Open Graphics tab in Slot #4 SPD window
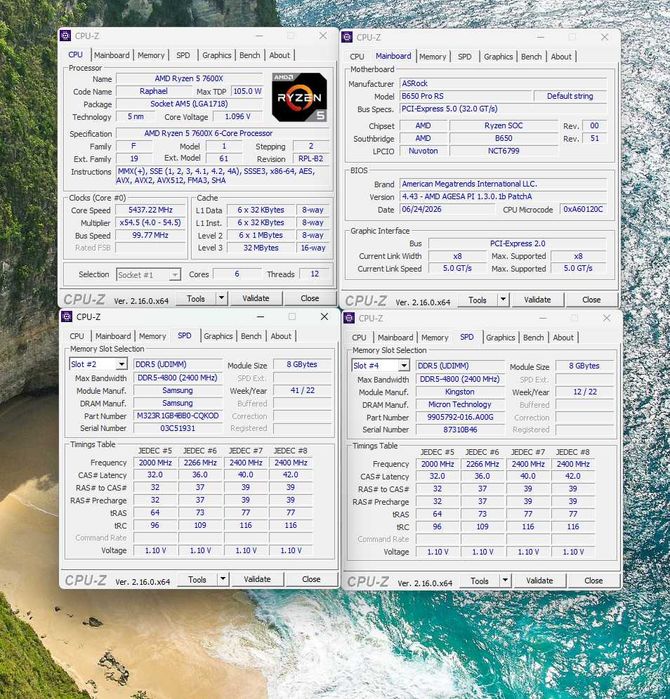The image size is (670, 699). pos(500,337)
